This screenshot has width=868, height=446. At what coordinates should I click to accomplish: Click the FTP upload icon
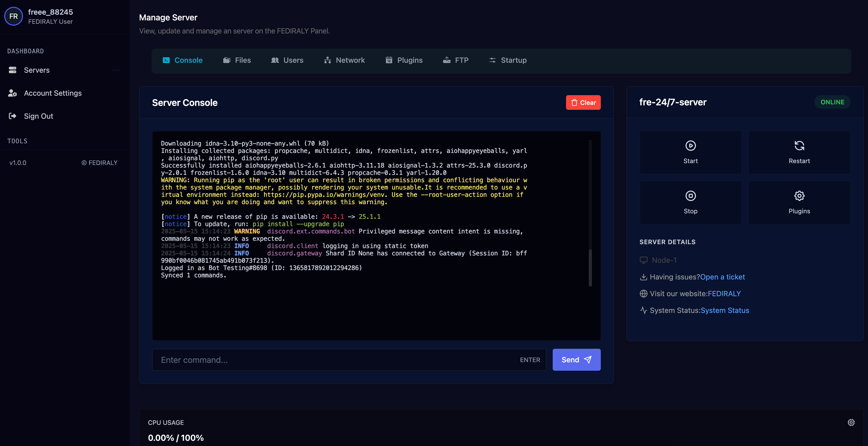click(x=447, y=60)
